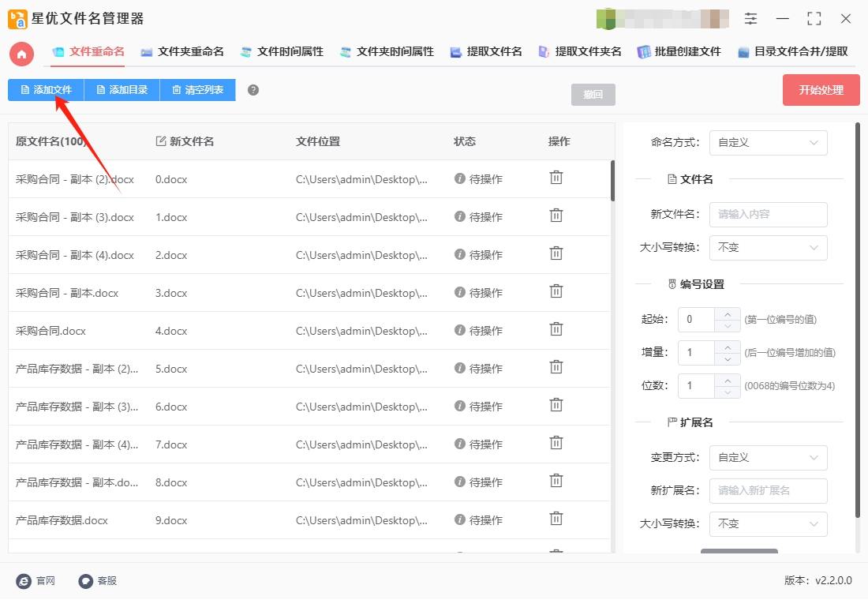Screen dimensions: 868x600
Task: Increase the 起始 number value
Action: (728, 313)
